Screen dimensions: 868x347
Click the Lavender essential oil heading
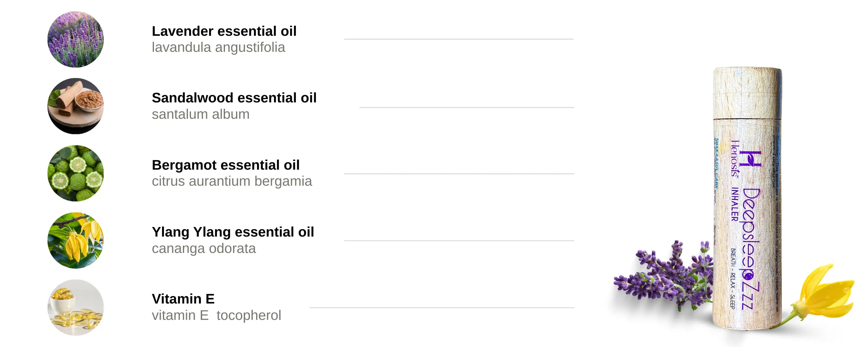(224, 31)
